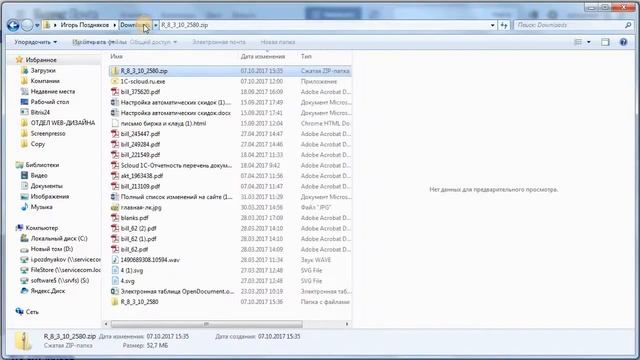Image resolution: width=640 pixels, height=360 pixels.
Task: Click the Библиотеки icon in the sidebar
Action: pyautogui.click(x=19, y=165)
